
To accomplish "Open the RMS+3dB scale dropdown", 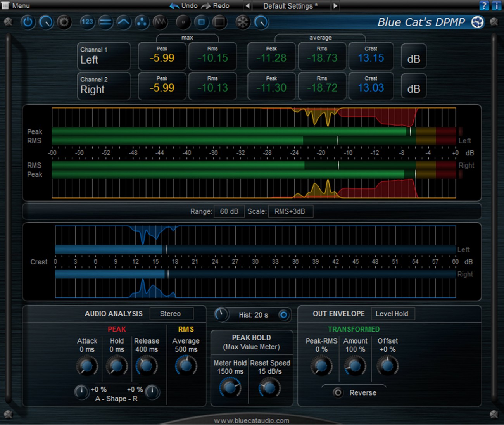I will 290,211.
